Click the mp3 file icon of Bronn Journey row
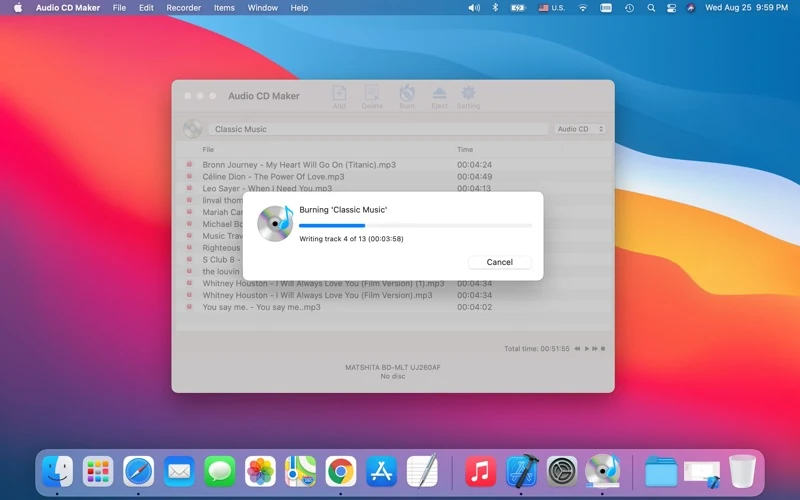 (189, 164)
